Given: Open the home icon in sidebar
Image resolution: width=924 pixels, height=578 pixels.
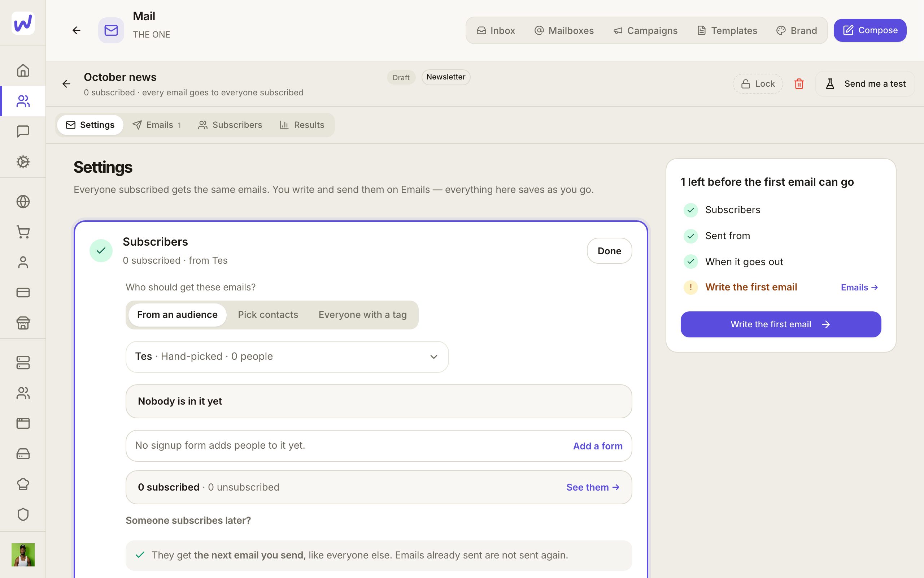Looking at the screenshot, I should (x=23, y=70).
